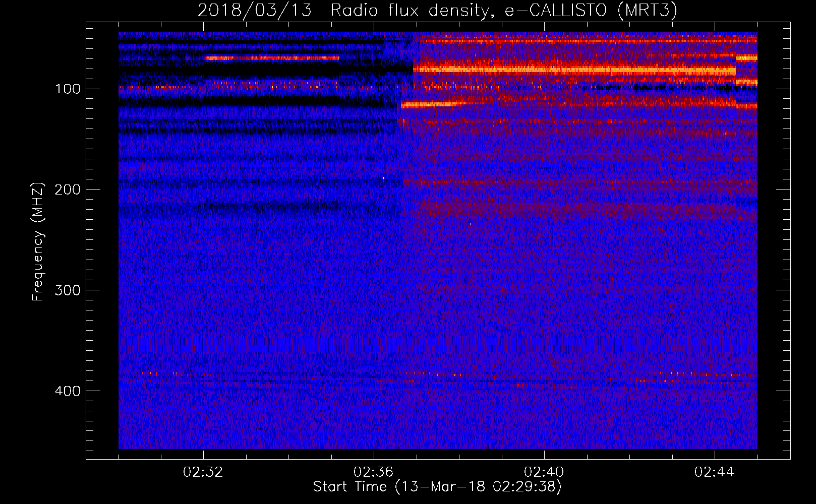Select the 400 frequency tick label

pyautogui.click(x=67, y=392)
